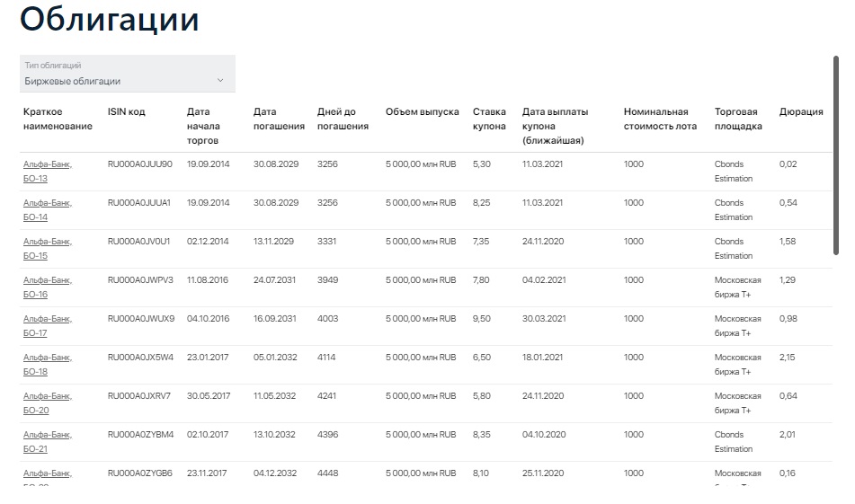Select the Альфа-Банк, БО-16 link
This screenshot has height=504, width=855.
click(x=47, y=287)
